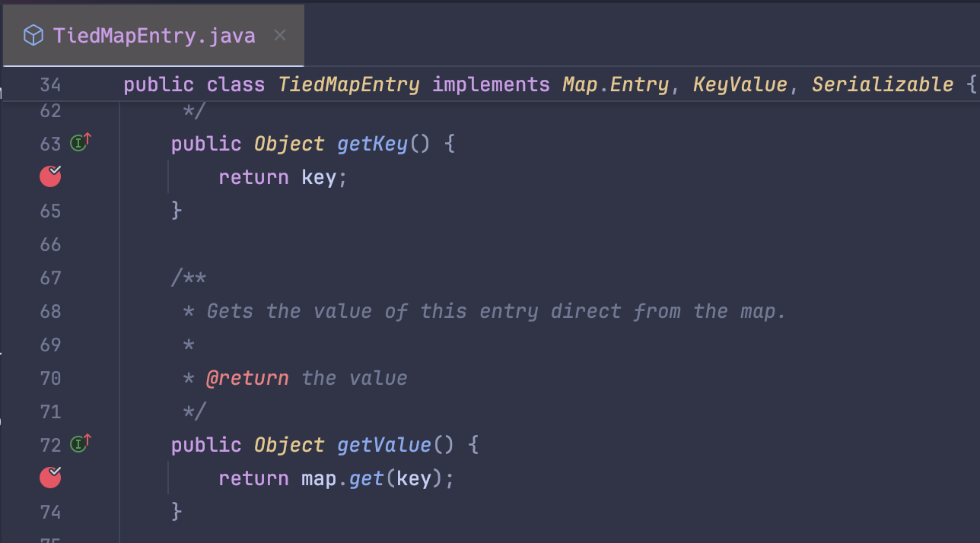Click the getKey method name
This screenshot has height=543, width=980.
(372, 143)
